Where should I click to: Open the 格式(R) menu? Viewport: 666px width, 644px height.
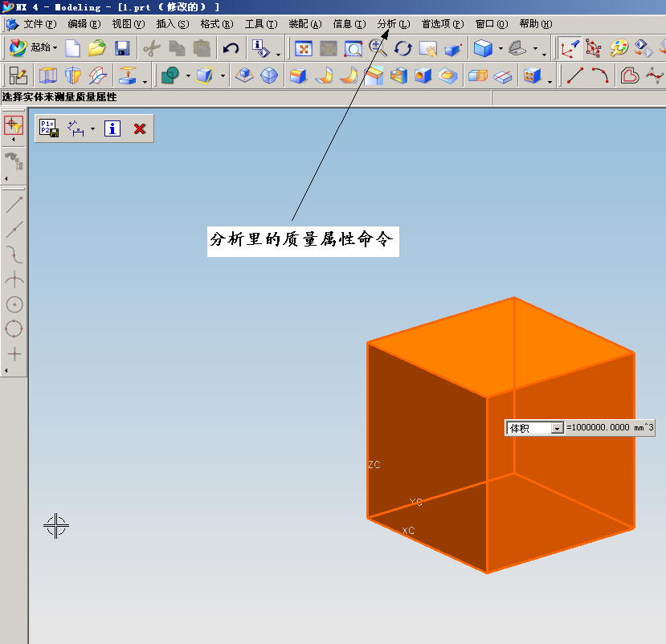(217, 24)
